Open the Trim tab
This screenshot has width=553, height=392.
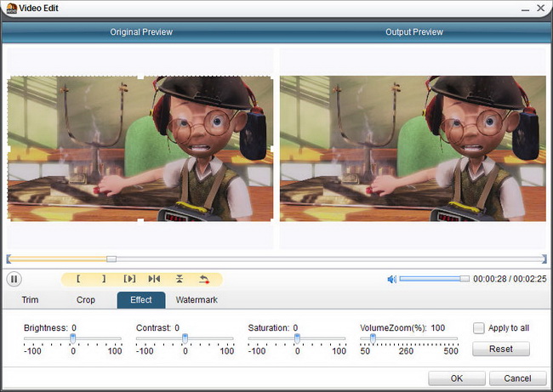coord(30,300)
